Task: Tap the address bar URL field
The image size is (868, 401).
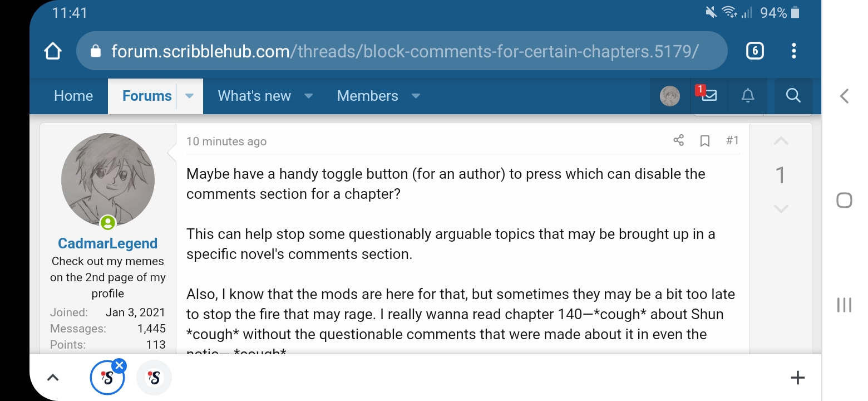Action: (389, 51)
